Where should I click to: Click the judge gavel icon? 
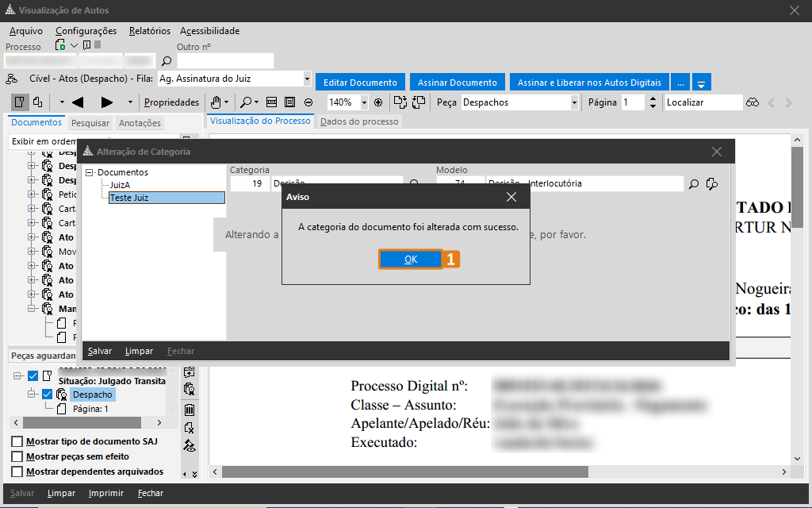[190, 445]
